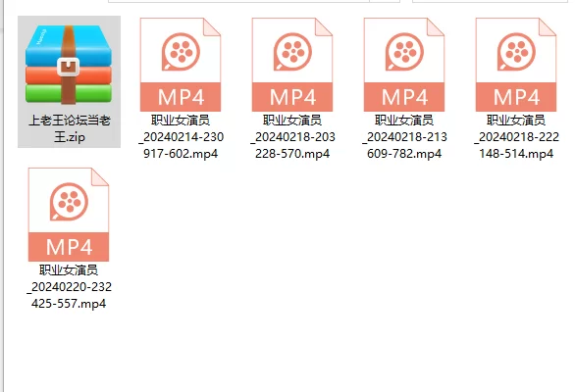Click the left pane divider edge
The height and width of the screenshot is (392, 575).
click(x=2, y=196)
